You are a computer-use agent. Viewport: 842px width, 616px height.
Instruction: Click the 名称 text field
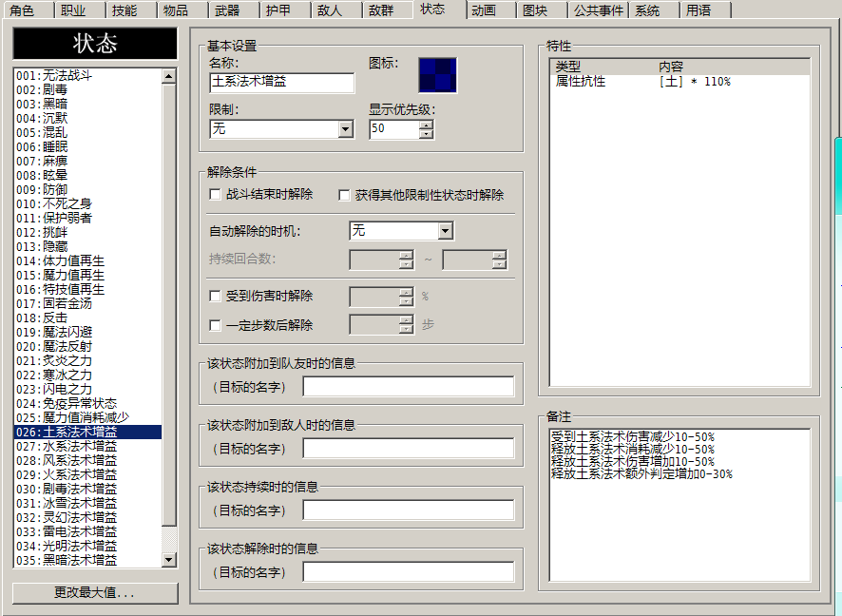282,82
